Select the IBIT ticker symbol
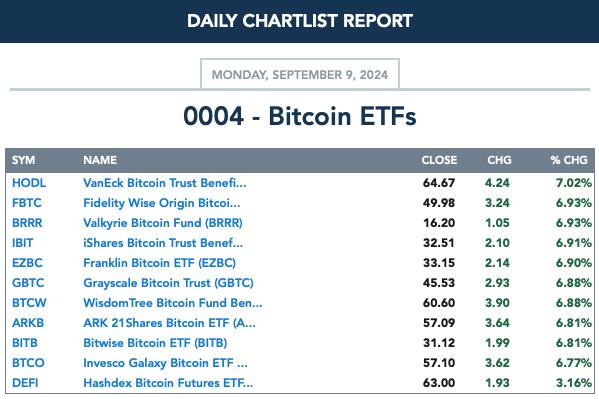599x399 pixels. pos(23,243)
